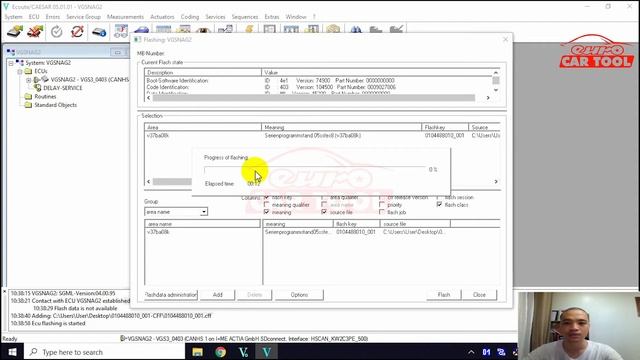
Task: Toggle the 'flash session' column checkbox
Action: (x=439, y=197)
